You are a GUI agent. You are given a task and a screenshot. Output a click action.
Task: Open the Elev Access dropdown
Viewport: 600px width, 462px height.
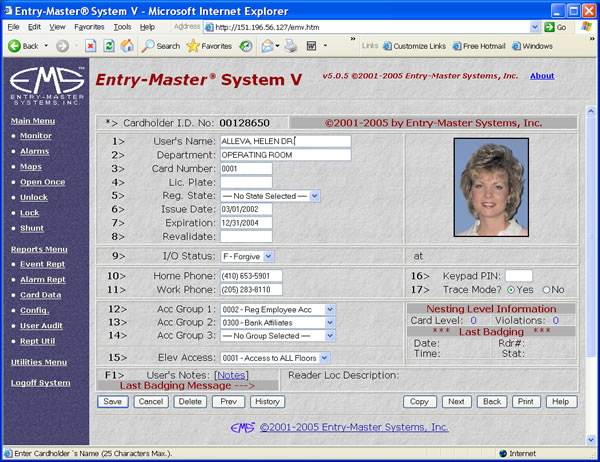click(324, 358)
